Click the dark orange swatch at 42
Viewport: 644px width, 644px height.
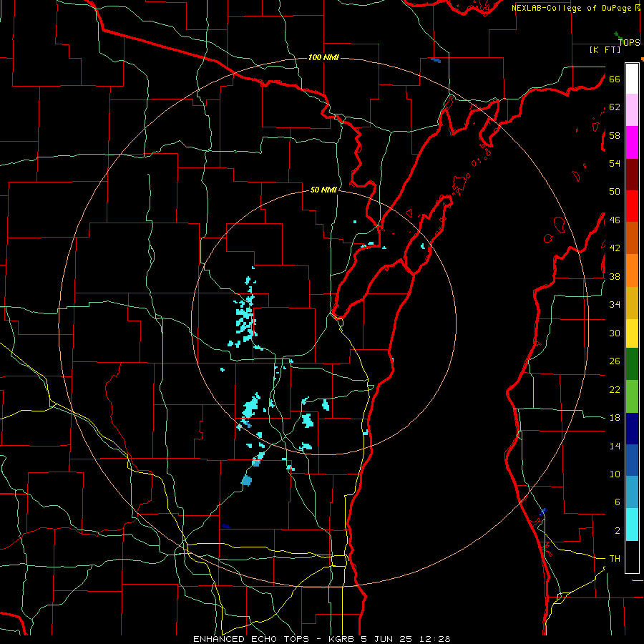click(x=632, y=238)
